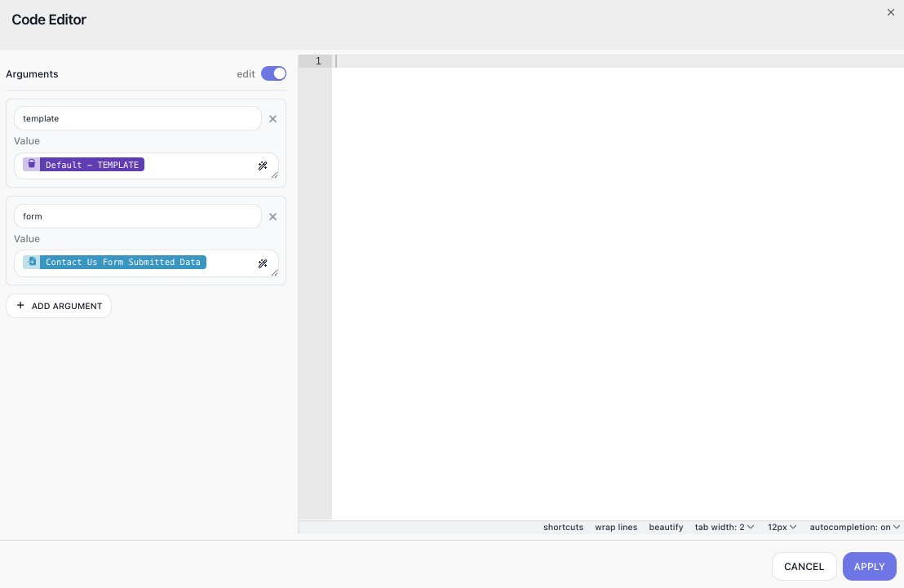This screenshot has height=588, width=904.
Task: Edit the template argument name field
Action: (138, 118)
